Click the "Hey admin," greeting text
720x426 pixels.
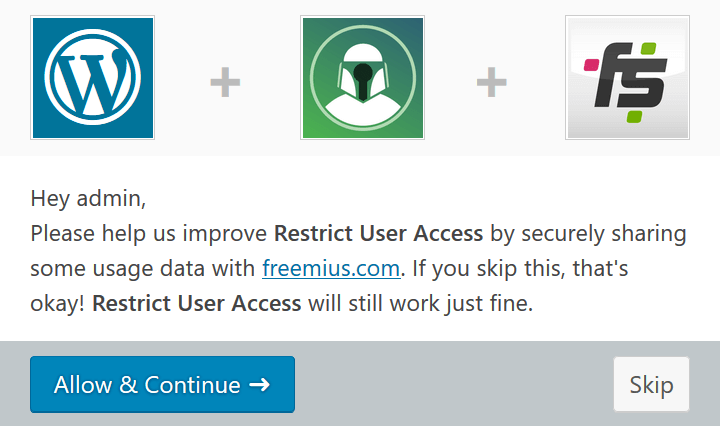[x=88, y=199]
